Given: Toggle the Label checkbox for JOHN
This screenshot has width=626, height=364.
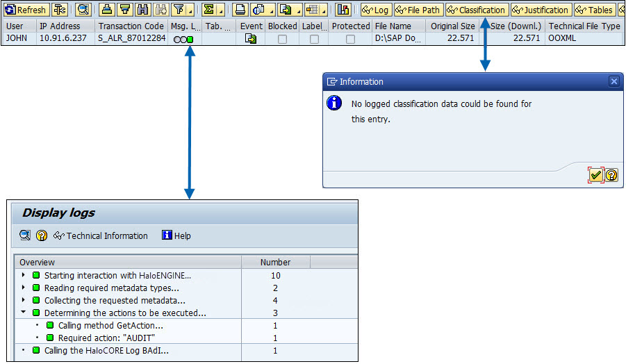Looking at the screenshot, I should 314,39.
